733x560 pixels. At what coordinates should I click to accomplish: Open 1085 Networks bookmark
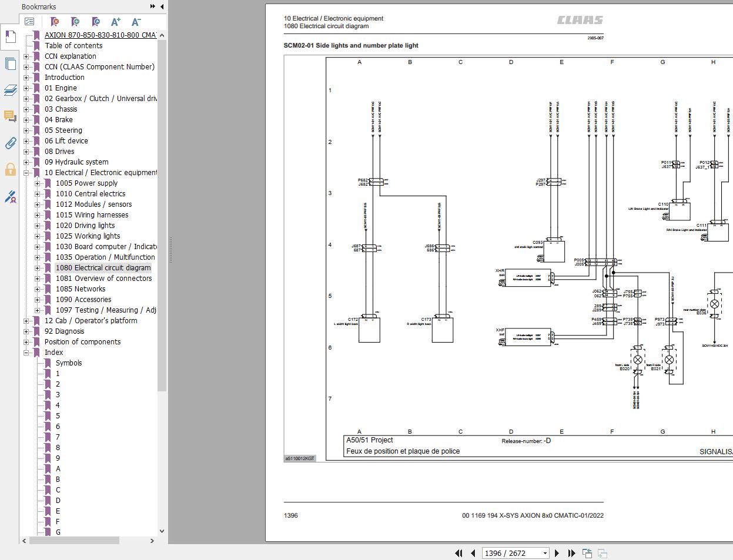pos(81,289)
